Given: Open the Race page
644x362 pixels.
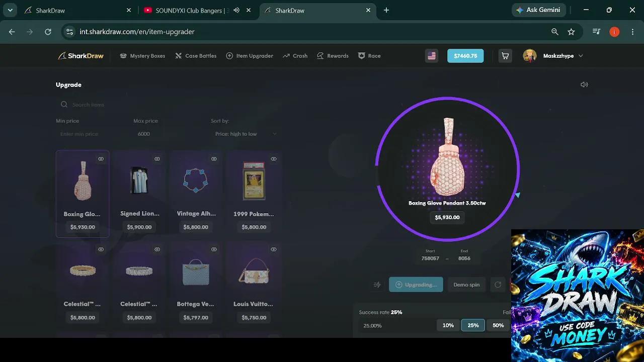Looking at the screenshot, I should (x=369, y=56).
